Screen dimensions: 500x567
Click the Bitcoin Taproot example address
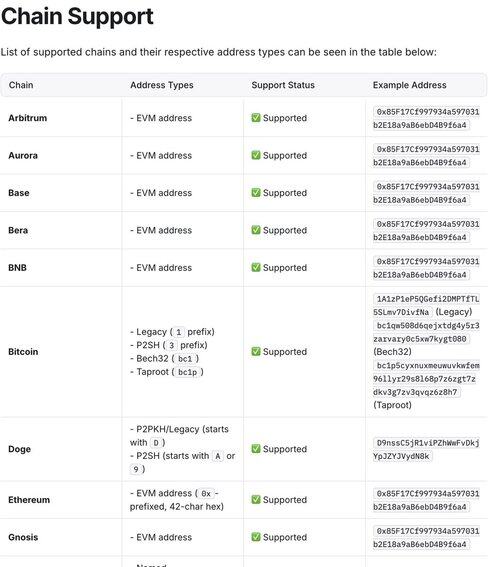[x=426, y=379]
